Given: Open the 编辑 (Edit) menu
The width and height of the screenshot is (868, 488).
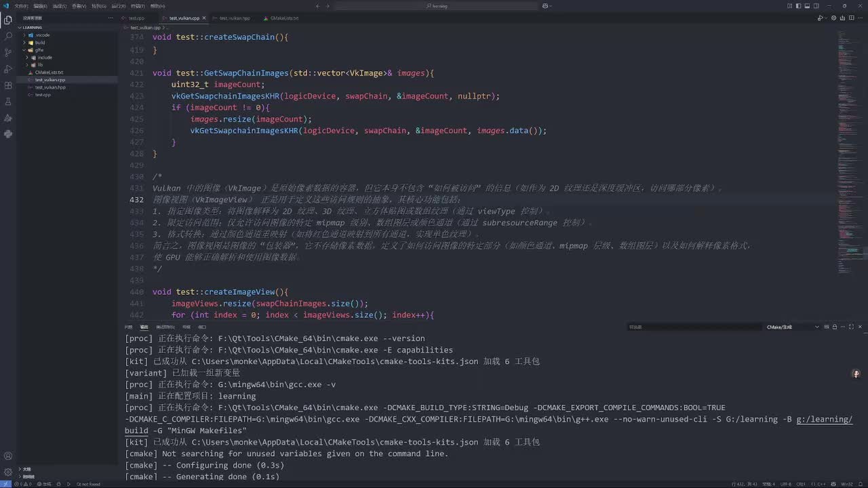Looking at the screenshot, I should 41,6.
